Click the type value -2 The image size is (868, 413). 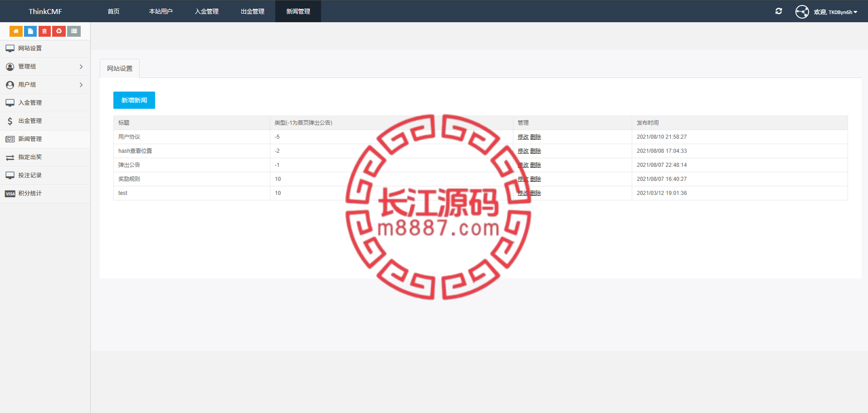[277, 151]
